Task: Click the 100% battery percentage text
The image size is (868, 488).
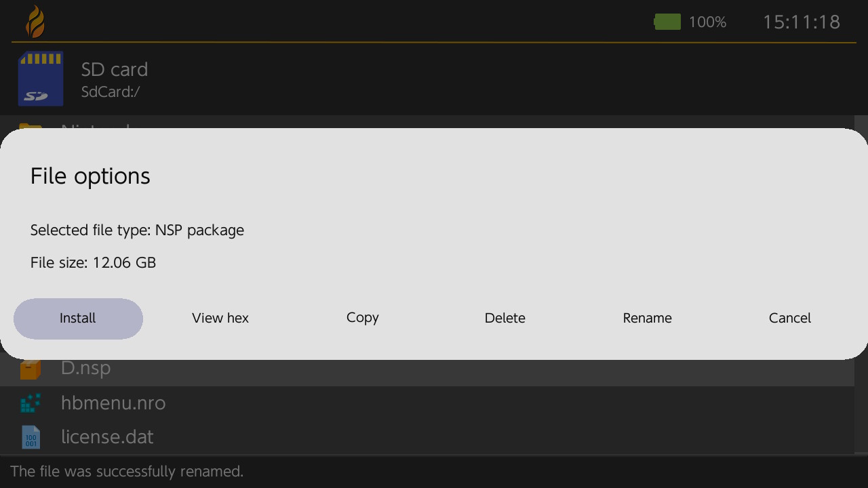Action: click(x=707, y=22)
